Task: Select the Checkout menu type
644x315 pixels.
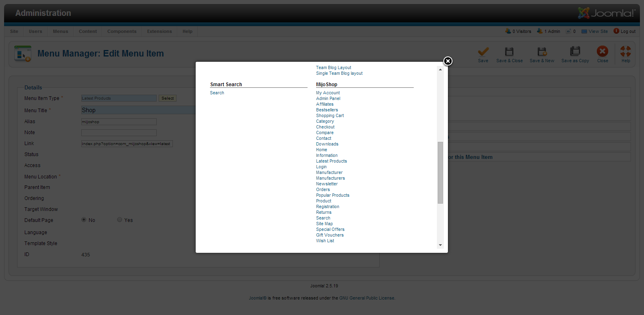Action: [325, 127]
